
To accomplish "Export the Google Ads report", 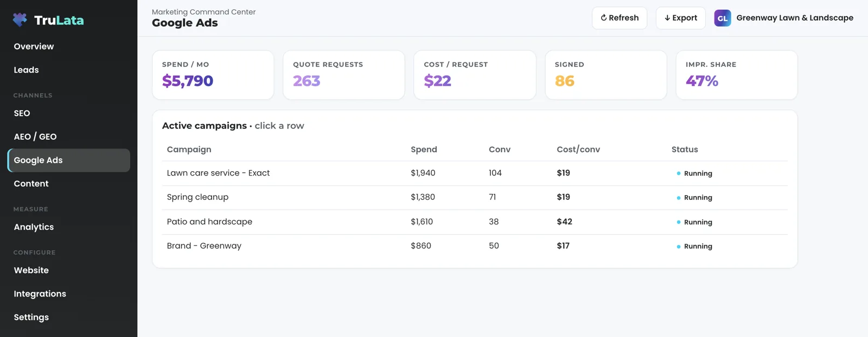I will [681, 18].
